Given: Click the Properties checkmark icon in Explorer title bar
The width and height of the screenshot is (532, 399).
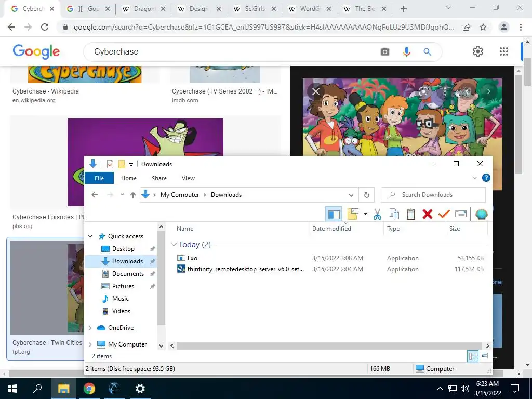Looking at the screenshot, I should pyautogui.click(x=110, y=164).
